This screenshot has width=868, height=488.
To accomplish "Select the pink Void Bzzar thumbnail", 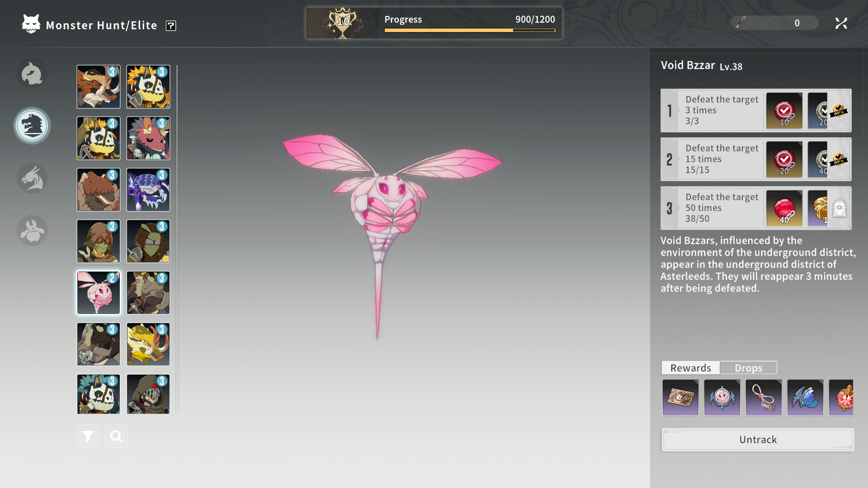I will 99,293.
